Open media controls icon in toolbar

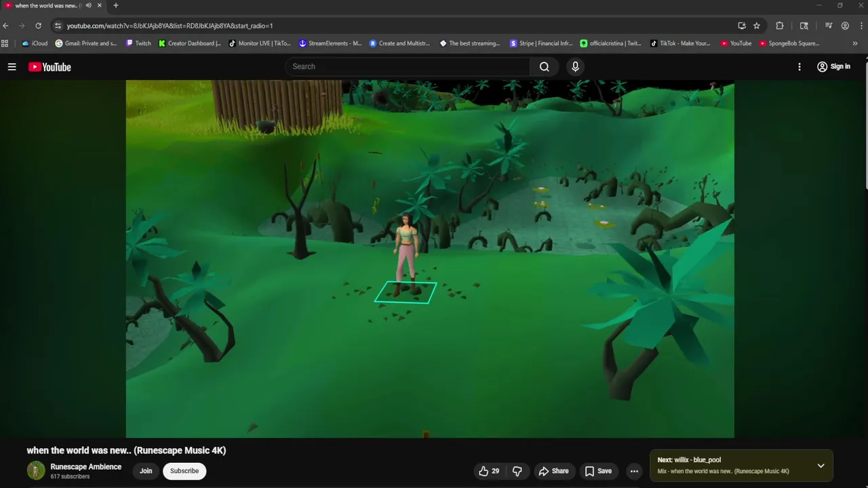point(829,26)
